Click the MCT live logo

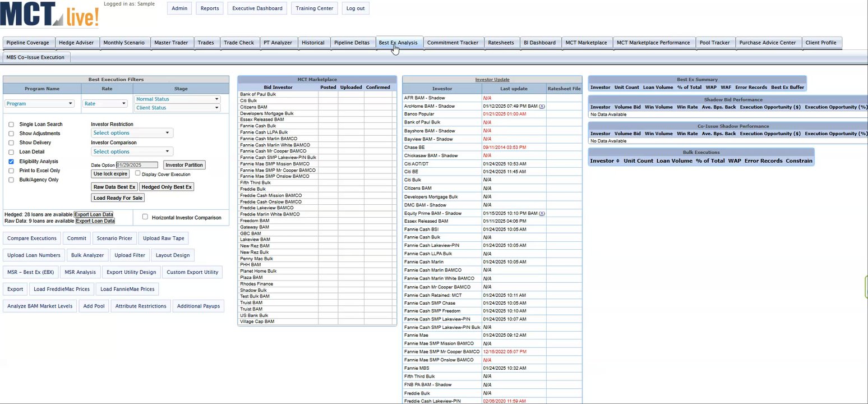point(50,13)
